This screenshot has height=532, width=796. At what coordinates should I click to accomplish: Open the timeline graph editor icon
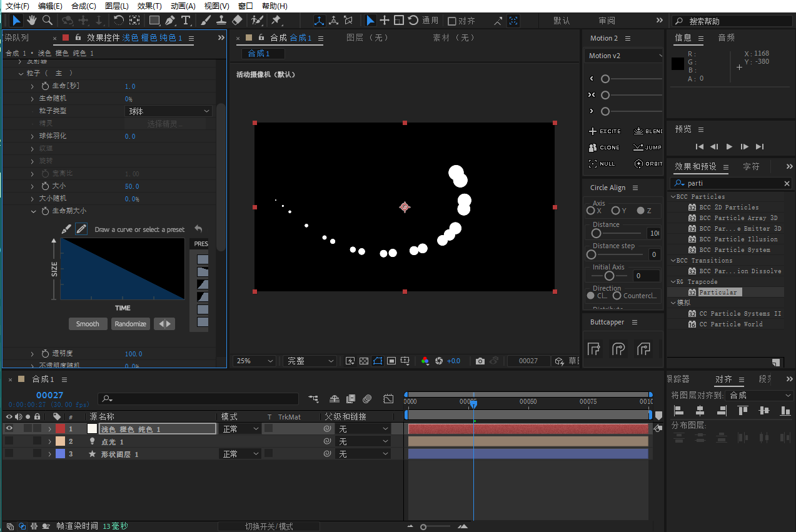388,399
